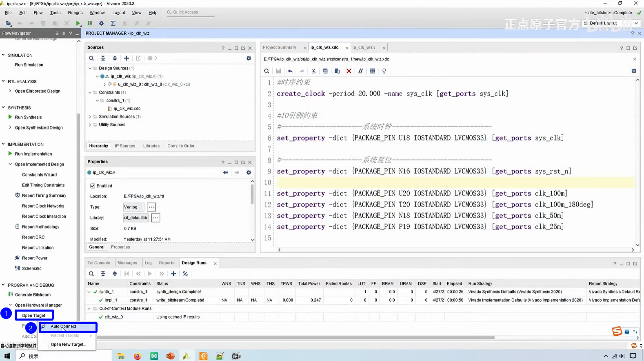Switch to ip_clk_wiz.v editor tab

(364, 47)
